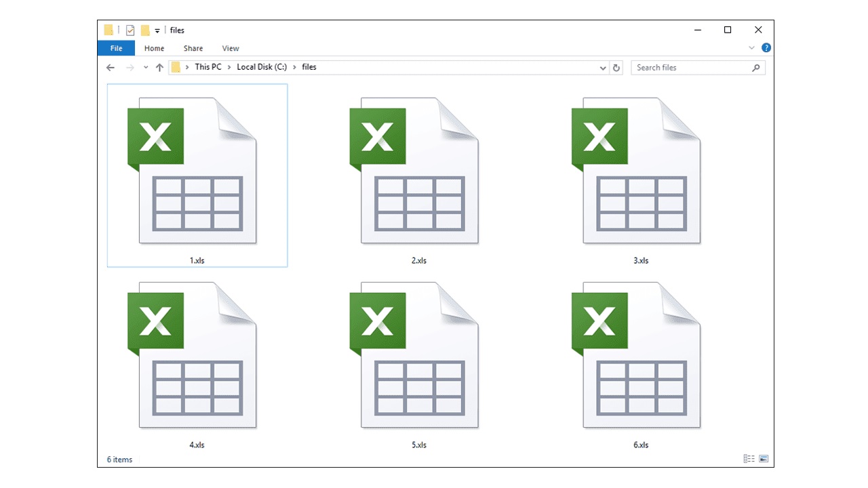
Task: Go up one folder level
Action: coord(159,68)
